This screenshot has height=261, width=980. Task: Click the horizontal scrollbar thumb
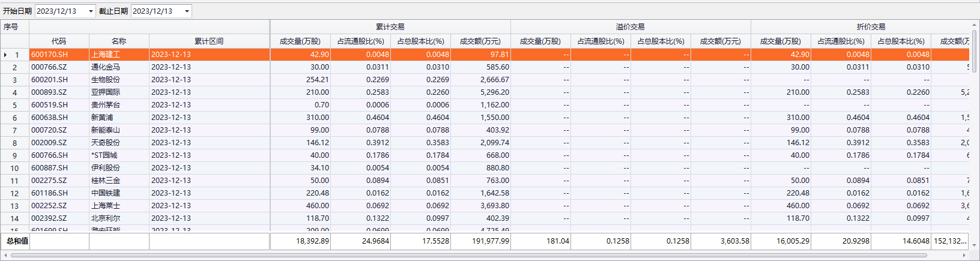(468, 256)
